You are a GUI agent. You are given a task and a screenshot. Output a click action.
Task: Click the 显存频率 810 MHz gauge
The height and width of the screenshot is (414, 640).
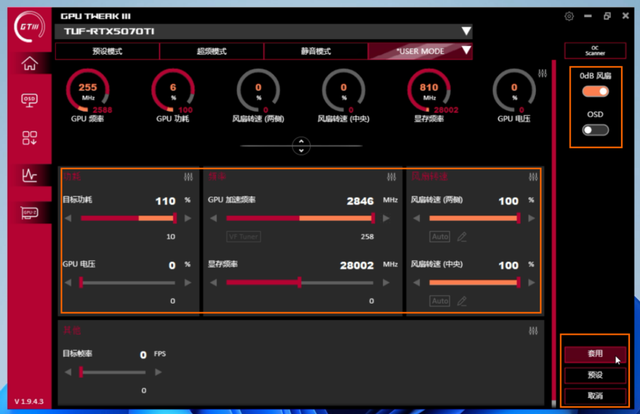429,91
